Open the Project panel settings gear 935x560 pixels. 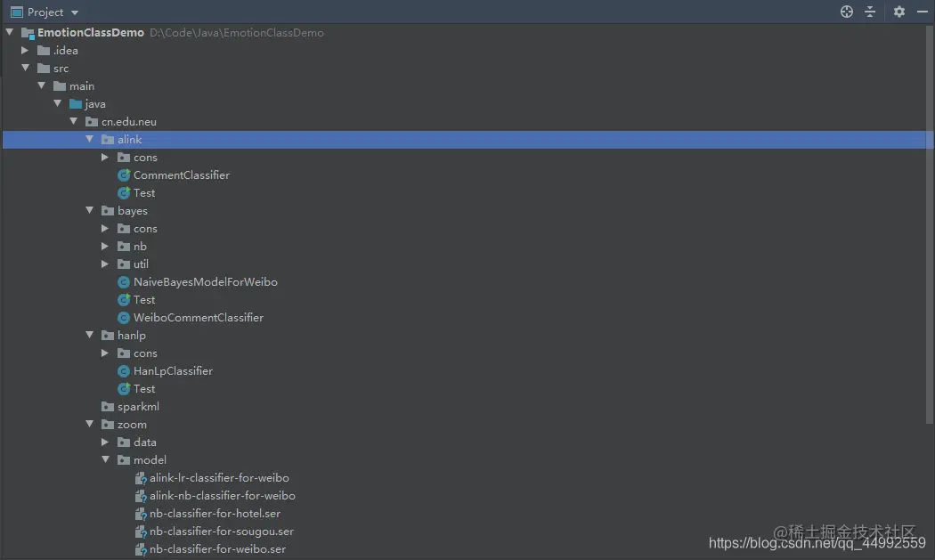pyautogui.click(x=899, y=12)
